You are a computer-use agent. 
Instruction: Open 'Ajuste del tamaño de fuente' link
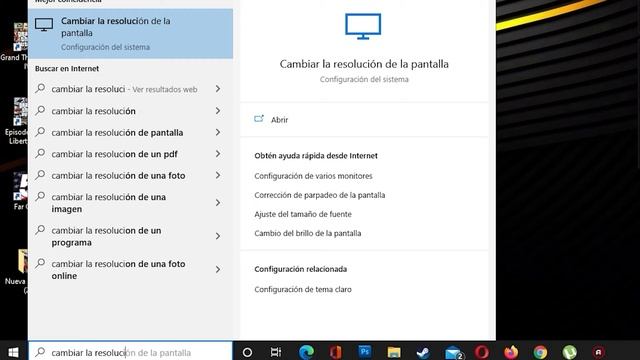(303, 214)
